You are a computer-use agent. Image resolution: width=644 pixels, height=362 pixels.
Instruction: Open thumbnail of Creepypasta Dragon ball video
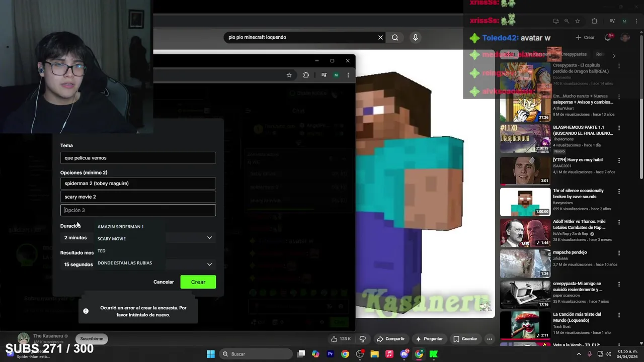tap(525, 76)
